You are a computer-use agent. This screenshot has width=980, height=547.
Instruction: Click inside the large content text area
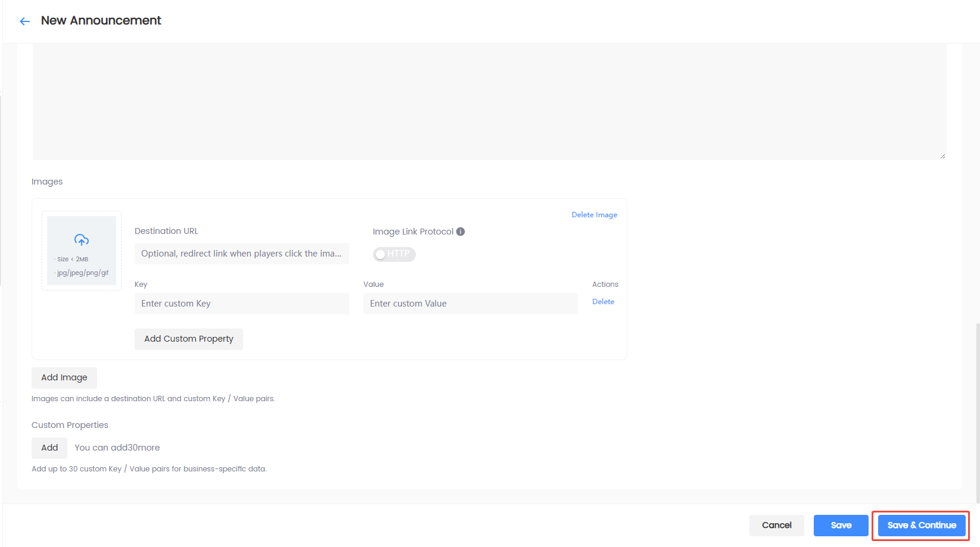[489, 101]
